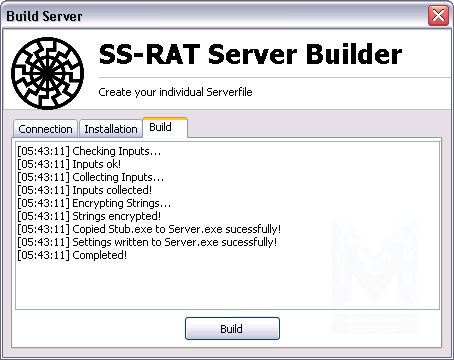Select the 'Inputs collected!' log entry
The image size is (454, 360).
[85, 190]
